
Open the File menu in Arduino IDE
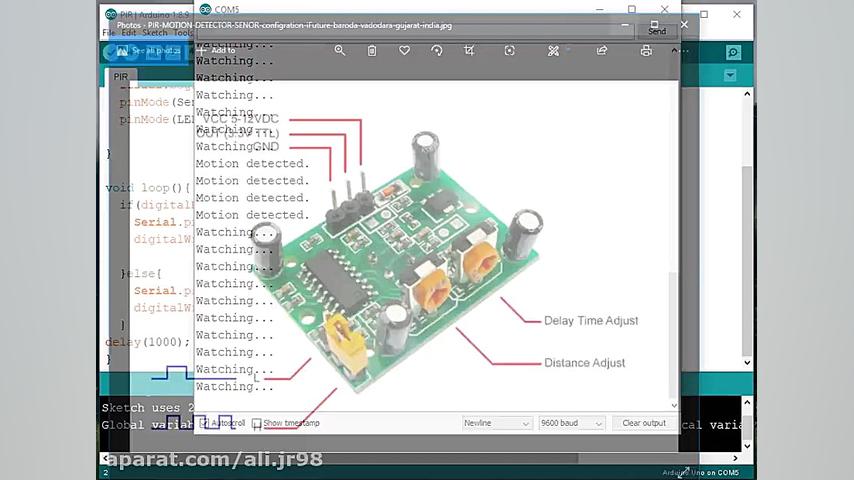pos(108,33)
